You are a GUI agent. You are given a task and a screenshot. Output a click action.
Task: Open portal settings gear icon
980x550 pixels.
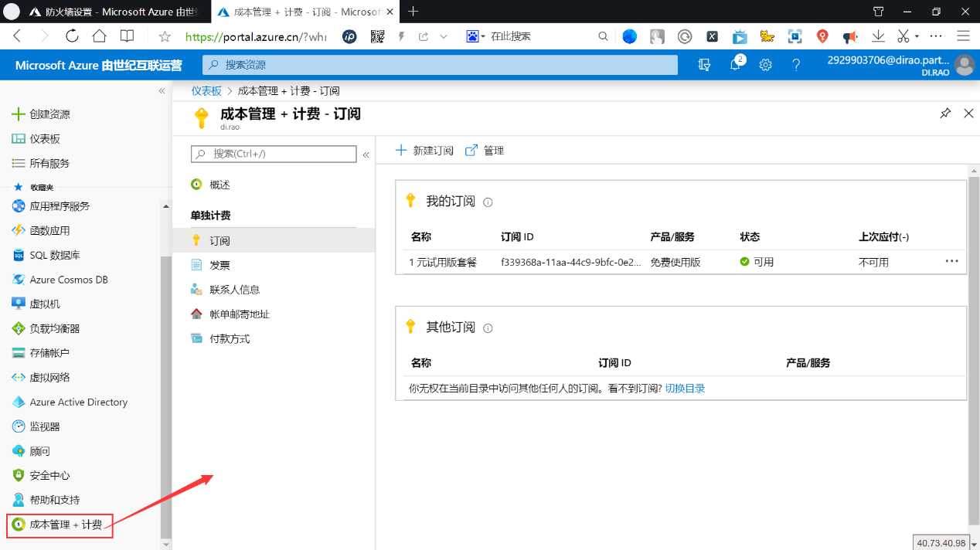pyautogui.click(x=765, y=66)
